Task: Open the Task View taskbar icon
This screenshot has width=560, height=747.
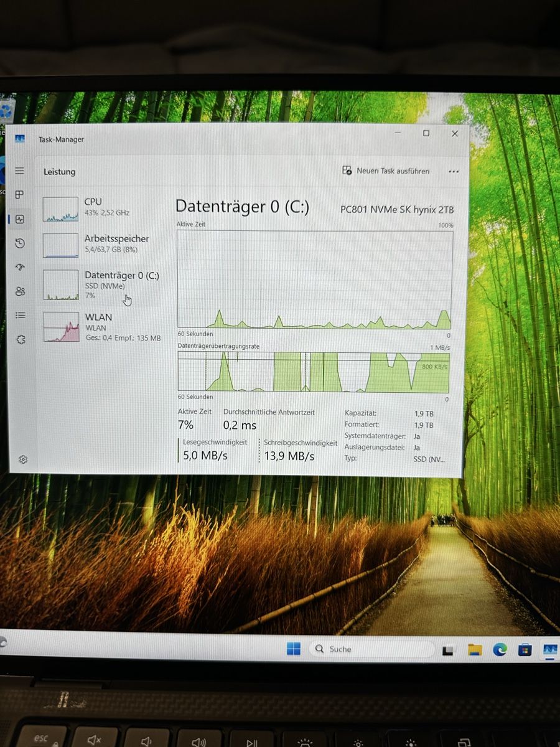Action: coord(447,651)
